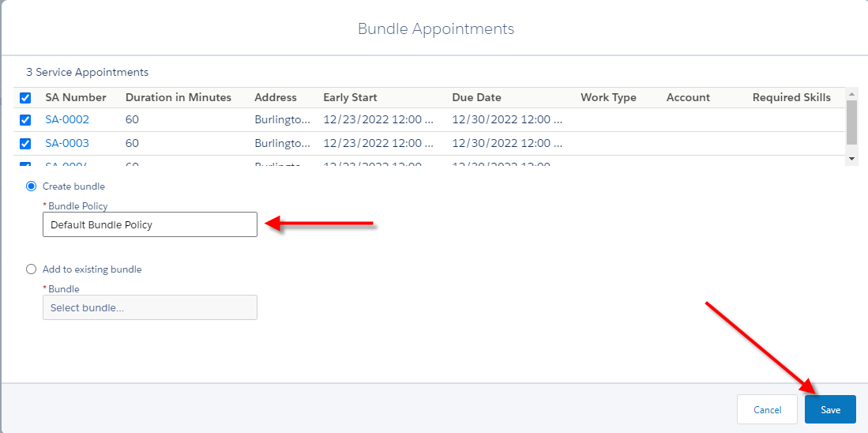Open the Bundle Policy combo box
The height and width of the screenshot is (433, 868).
150,224
